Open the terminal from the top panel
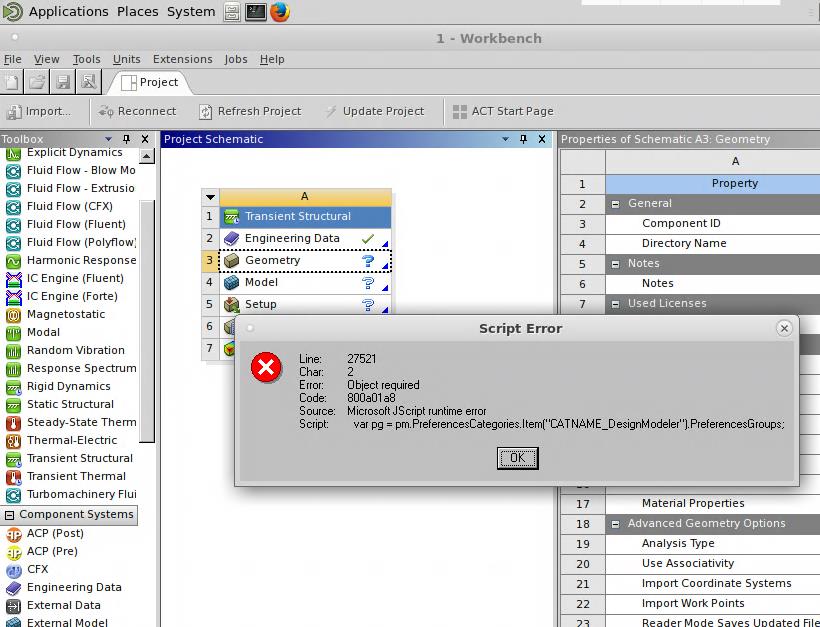The width and height of the screenshot is (820, 627). tap(256, 12)
